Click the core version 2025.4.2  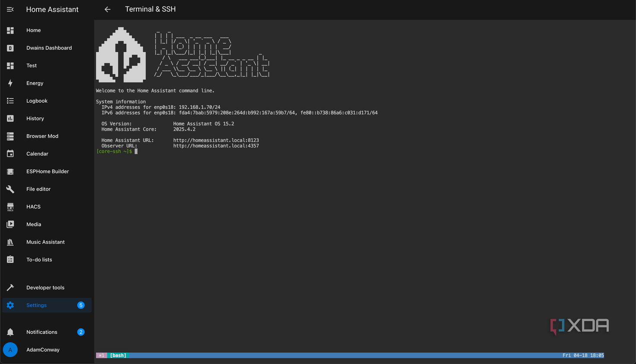(x=184, y=129)
